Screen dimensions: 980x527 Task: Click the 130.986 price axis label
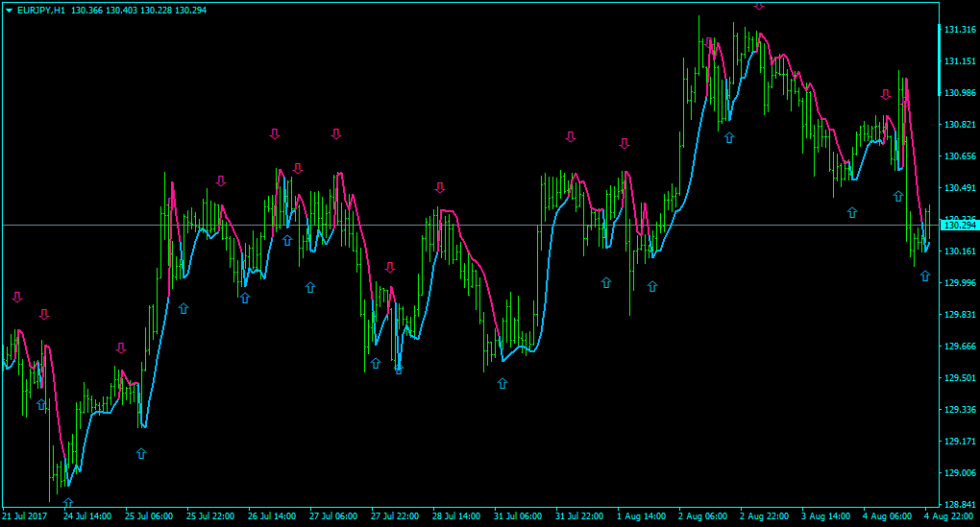(960, 93)
